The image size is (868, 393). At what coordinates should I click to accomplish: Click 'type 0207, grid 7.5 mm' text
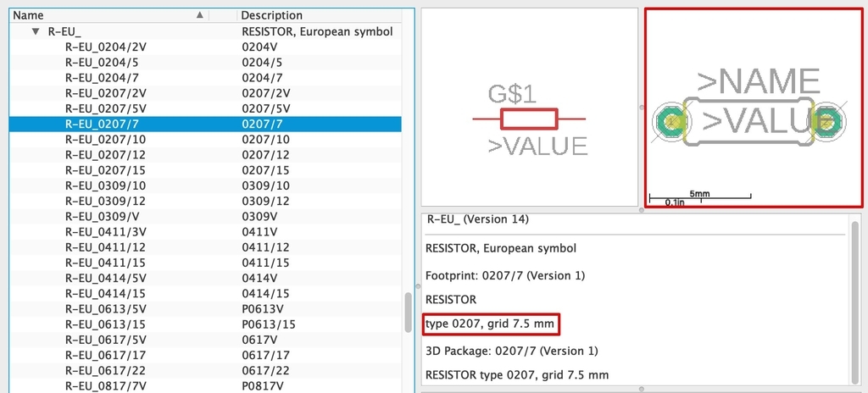point(490,324)
